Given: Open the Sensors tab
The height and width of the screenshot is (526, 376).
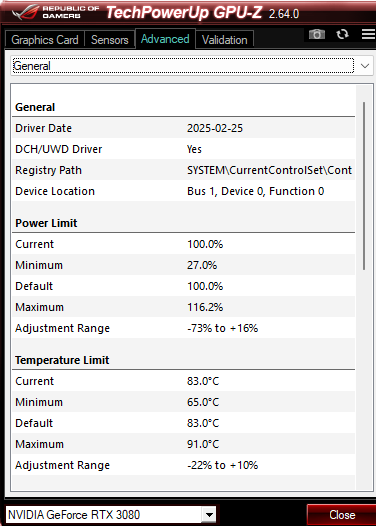Looking at the screenshot, I should coord(110,40).
